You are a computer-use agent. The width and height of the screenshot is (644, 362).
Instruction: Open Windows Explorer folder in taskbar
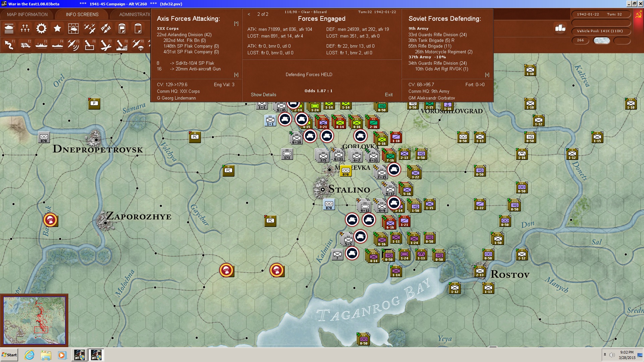(x=46, y=355)
